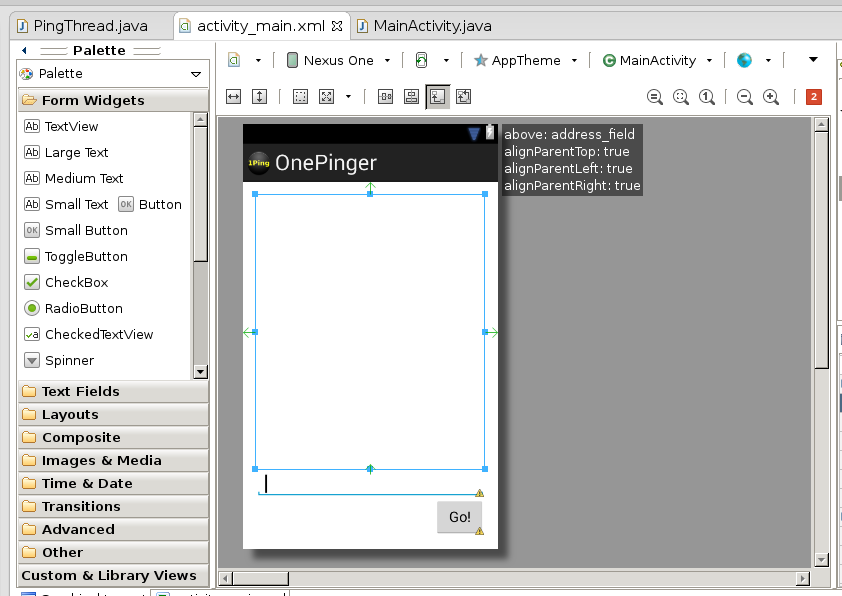
Task: Open the Android version dropdown arrow
Action: tap(813, 60)
